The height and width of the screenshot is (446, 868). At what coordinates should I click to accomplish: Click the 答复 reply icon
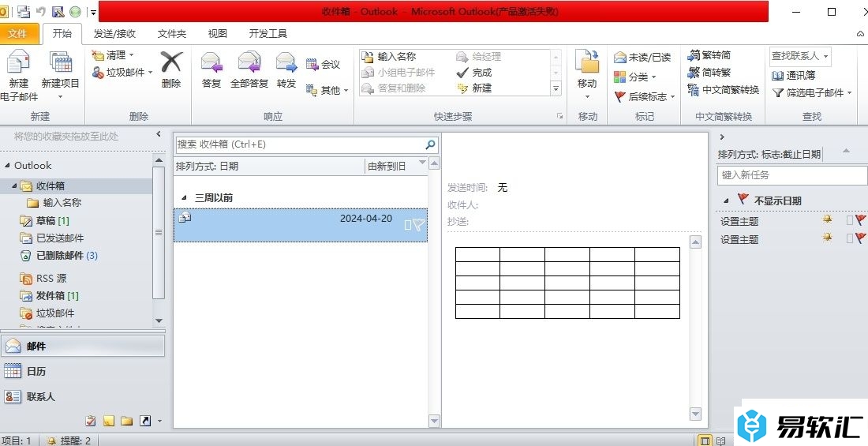(211, 62)
